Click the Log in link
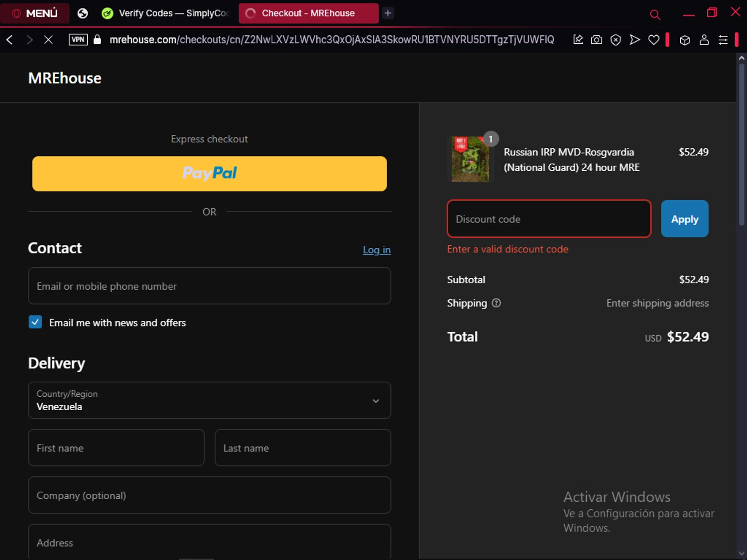Image resolution: width=747 pixels, height=560 pixels. 376,250
